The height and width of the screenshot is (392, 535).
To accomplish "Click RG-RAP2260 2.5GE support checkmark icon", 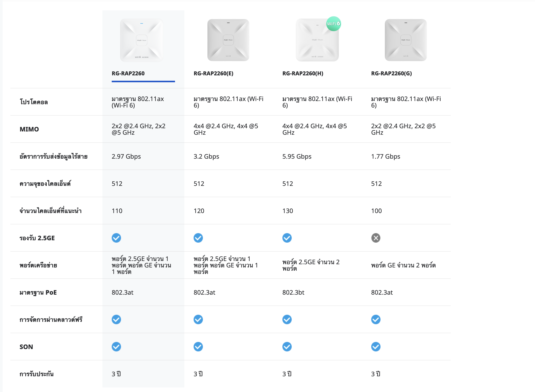I will tap(116, 238).
